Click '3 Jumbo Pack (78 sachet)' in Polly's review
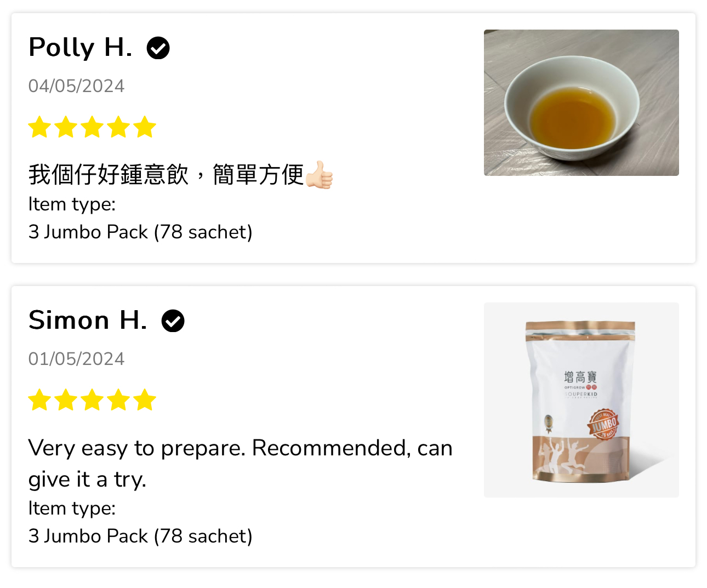 (141, 232)
